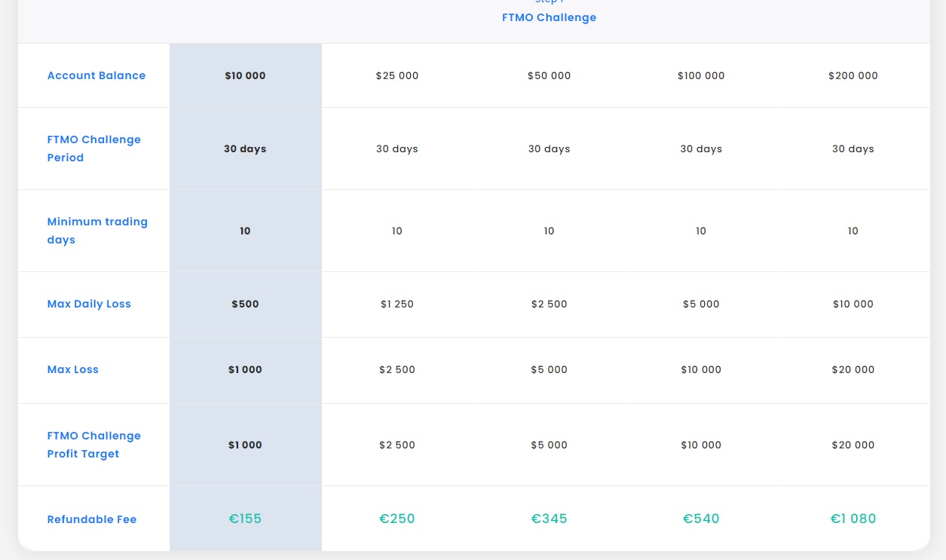Click the Max Loss row label

73,369
